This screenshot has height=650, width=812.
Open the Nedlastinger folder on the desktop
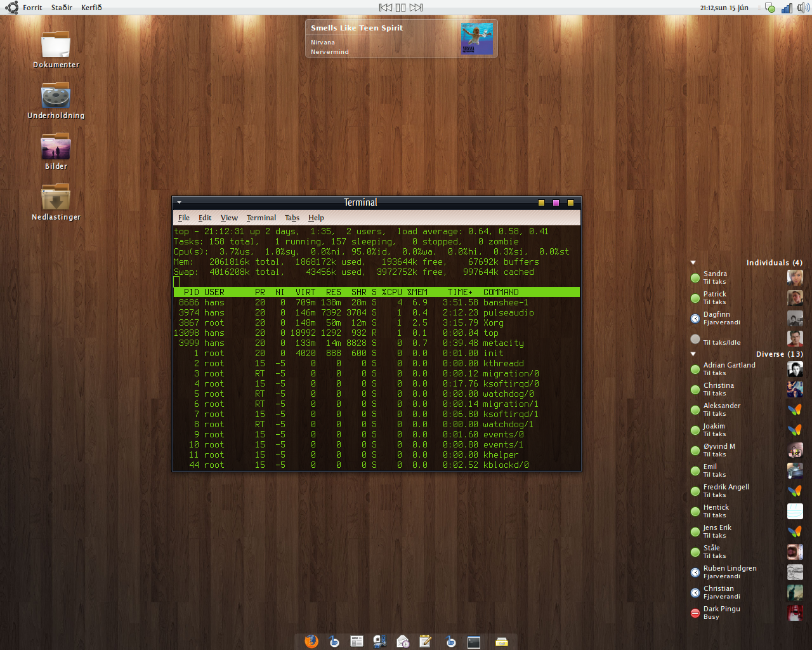pyautogui.click(x=56, y=199)
